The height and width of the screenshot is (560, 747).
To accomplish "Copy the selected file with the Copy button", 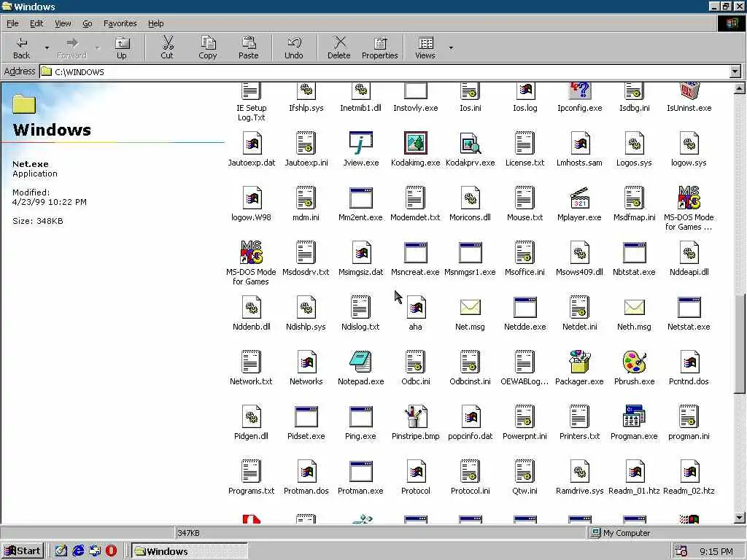I will click(208, 47).
